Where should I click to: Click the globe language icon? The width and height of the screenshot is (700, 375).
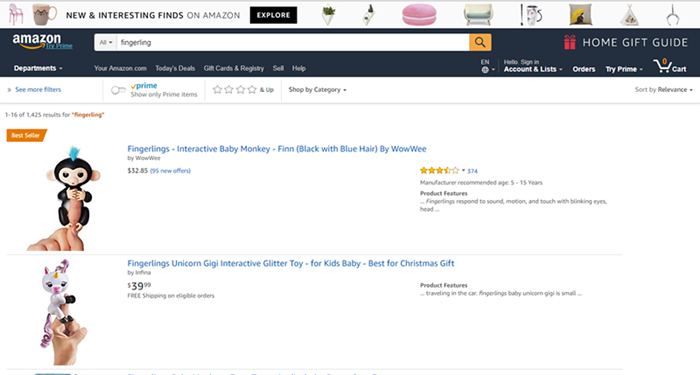(x=485, y=70)
